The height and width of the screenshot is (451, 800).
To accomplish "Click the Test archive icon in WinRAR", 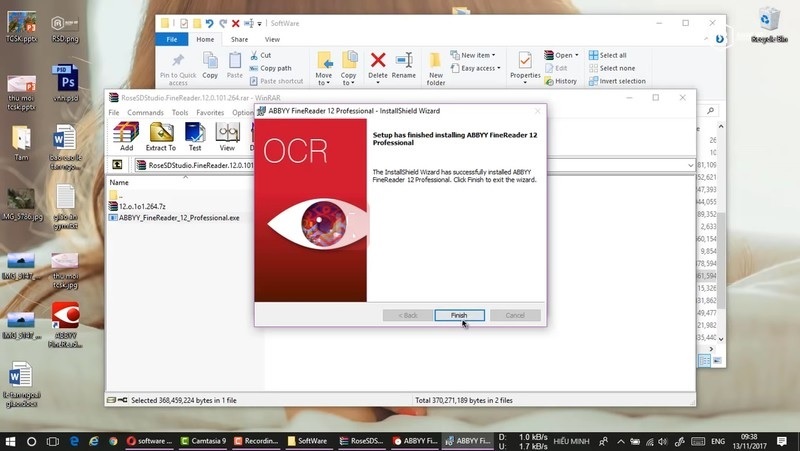I will 195,135.
